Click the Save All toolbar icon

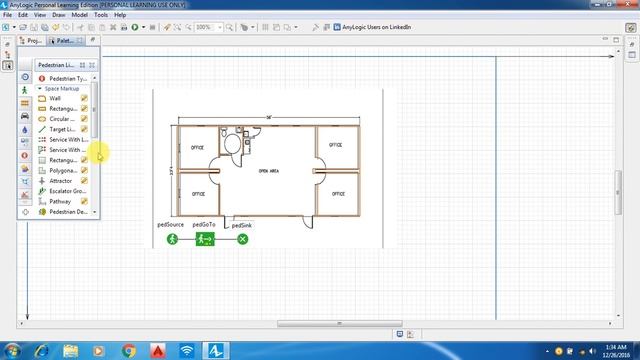pos(44,27)
